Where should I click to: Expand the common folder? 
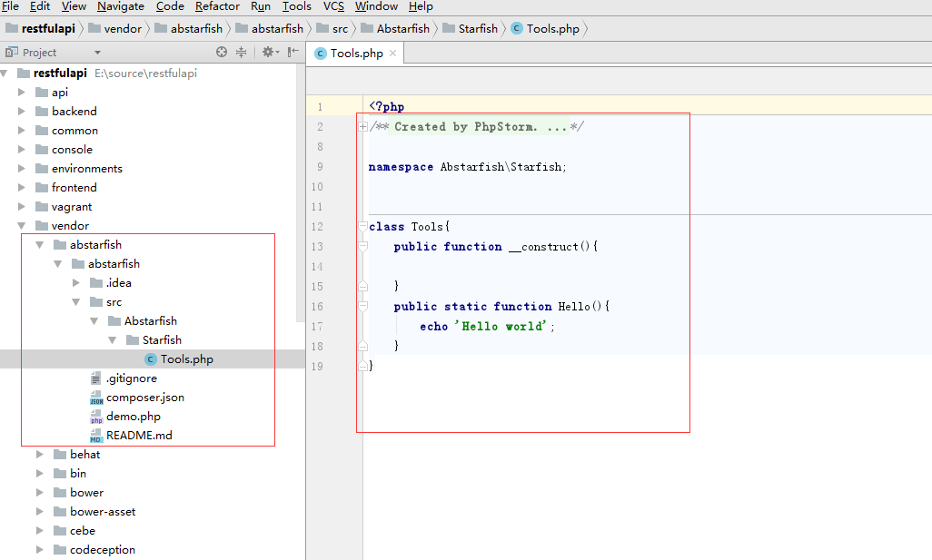(x=22, y=130)
